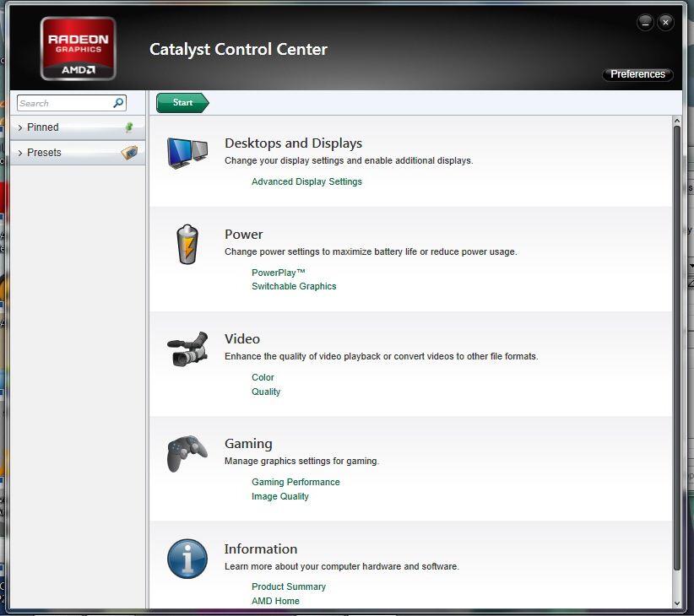This screenshot has width=694, height=616.
Task: Click the Gaming controller icon
Action: pyautogui.click(x=187, y=454)
